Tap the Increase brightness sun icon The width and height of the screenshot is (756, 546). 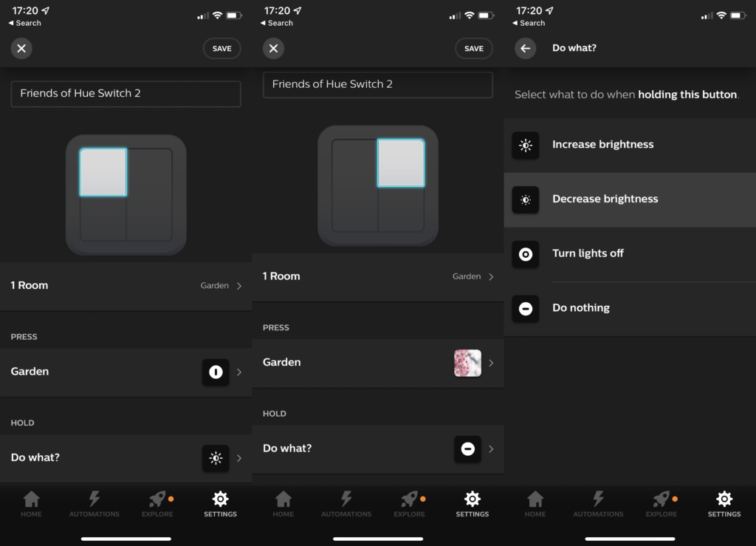526,146
